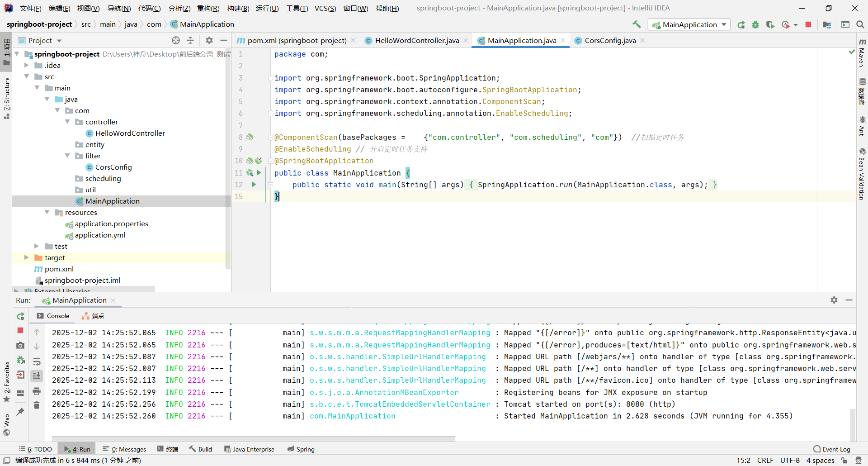
Task: Toggle scroll to end of console
Action: tap(37, 376)
